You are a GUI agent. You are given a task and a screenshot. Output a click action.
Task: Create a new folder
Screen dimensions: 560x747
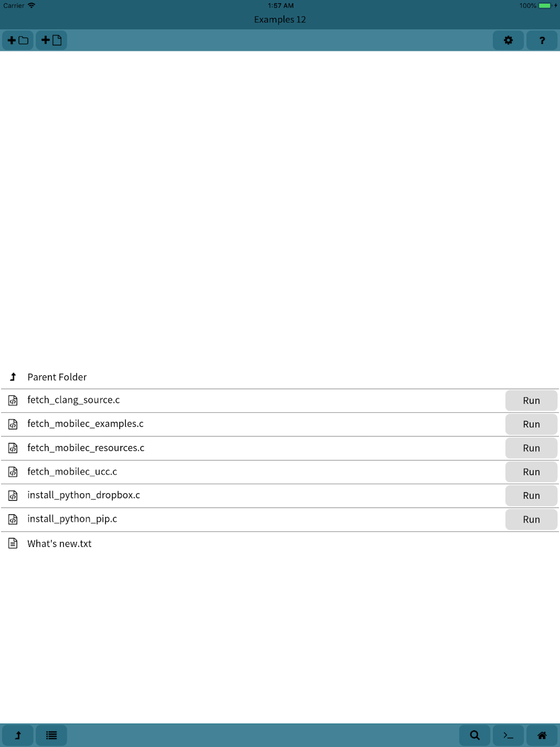(x=17, y=40)
